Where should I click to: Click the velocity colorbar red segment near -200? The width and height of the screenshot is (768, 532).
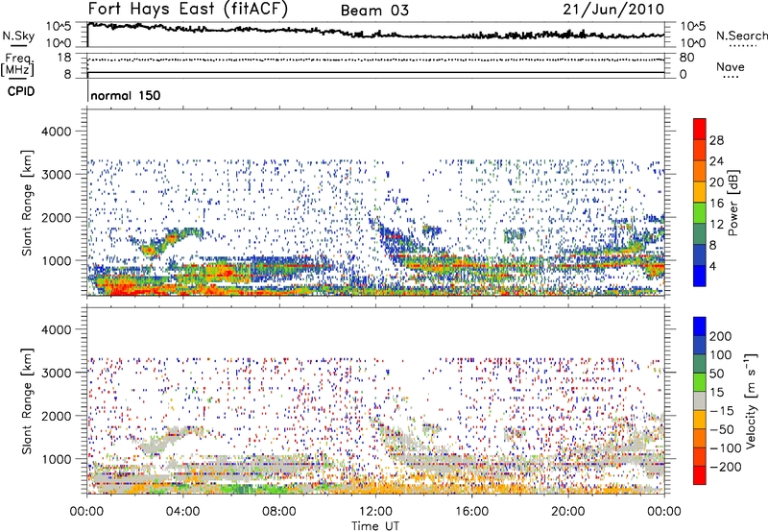[700, 475]
